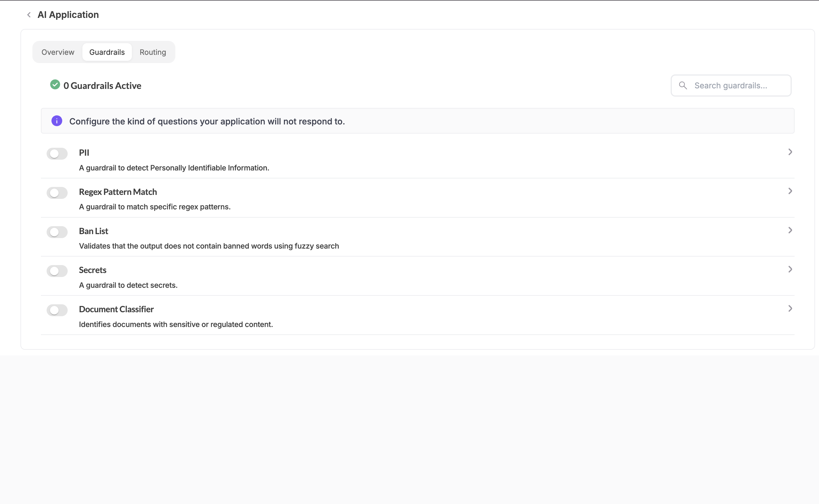The image size is (819, 504).
Task: Click the magnifier icon in search box
Action: pos(683,86)
